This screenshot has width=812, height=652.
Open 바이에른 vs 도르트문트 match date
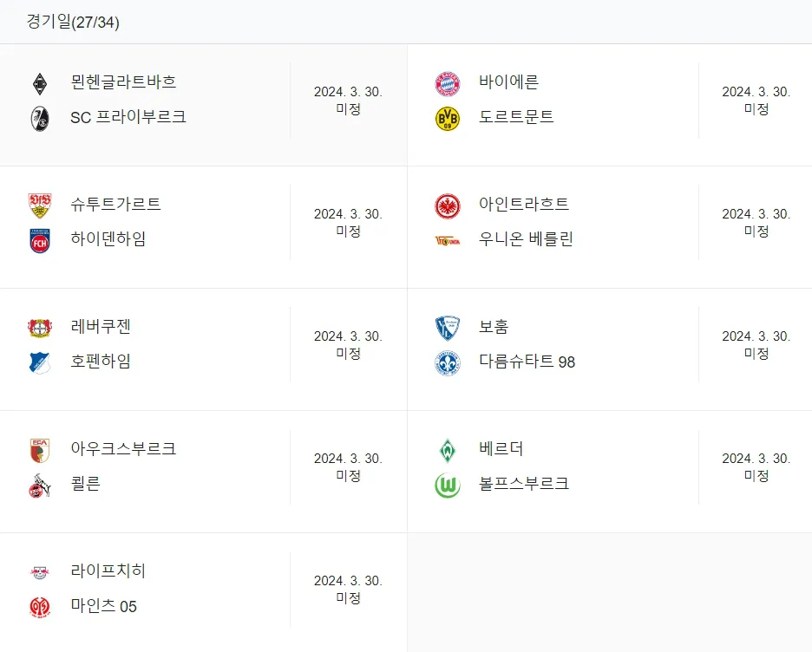756,100
